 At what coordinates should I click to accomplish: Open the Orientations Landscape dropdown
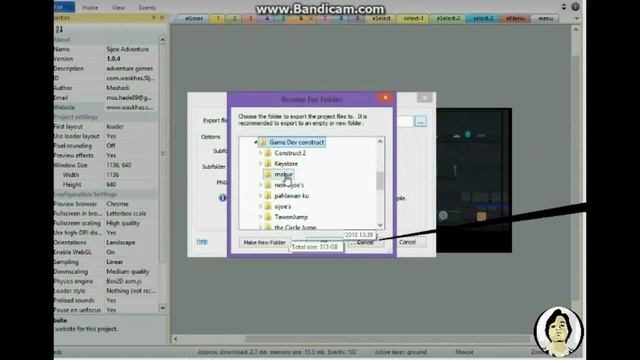tap(131, 242)
